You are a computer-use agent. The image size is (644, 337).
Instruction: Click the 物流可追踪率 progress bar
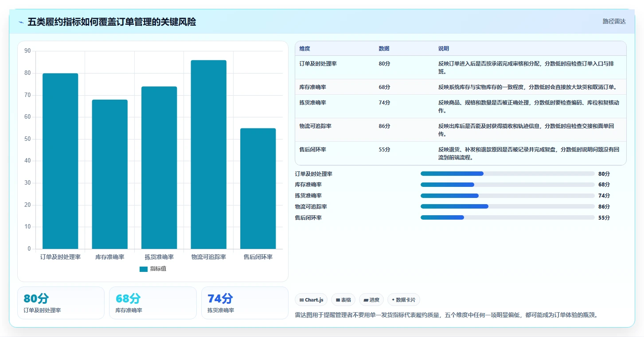(x=507, y=206)
